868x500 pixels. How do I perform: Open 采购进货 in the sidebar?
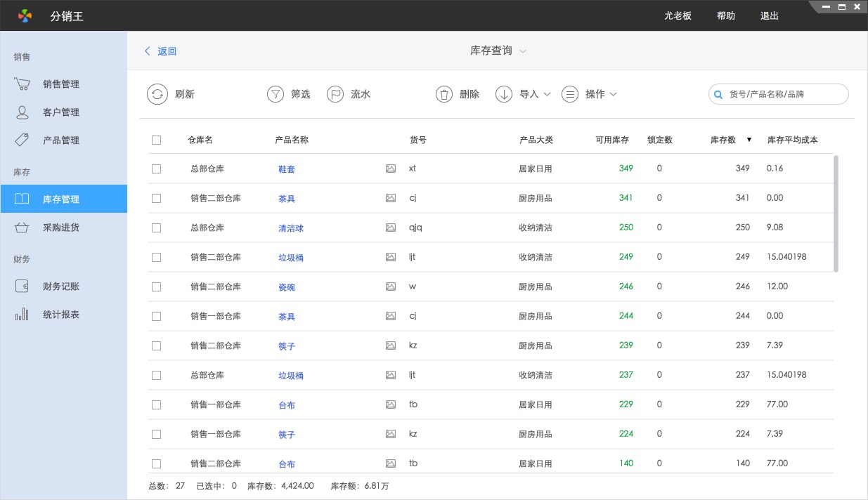point(61,228)
